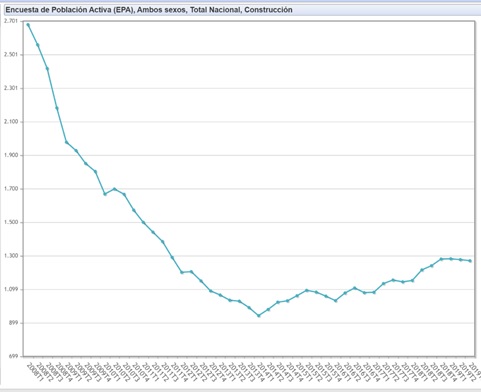This screenshot has width=481, height=392.
Task: Select the 2016T1 local dip data point
Action: tap(335, 301)
